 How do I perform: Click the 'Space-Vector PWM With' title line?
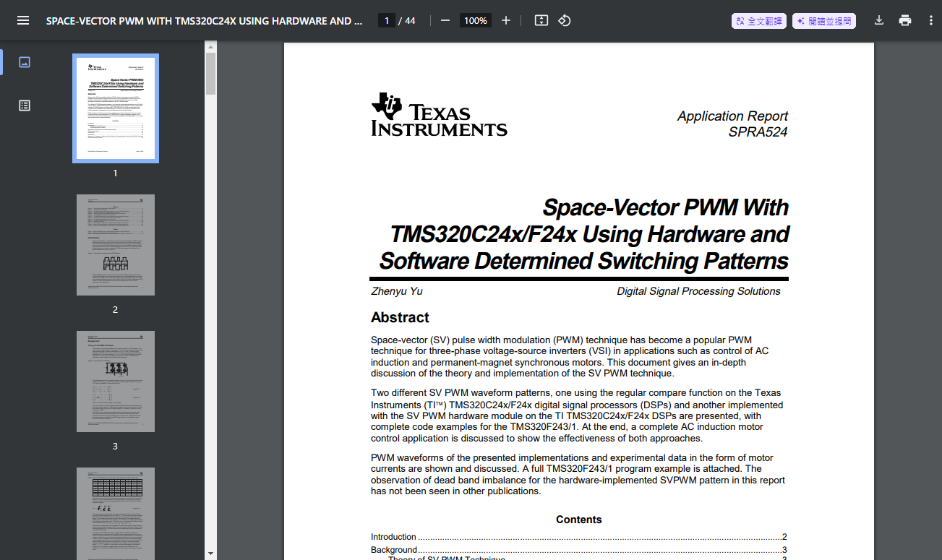click(x=665, y=207)
